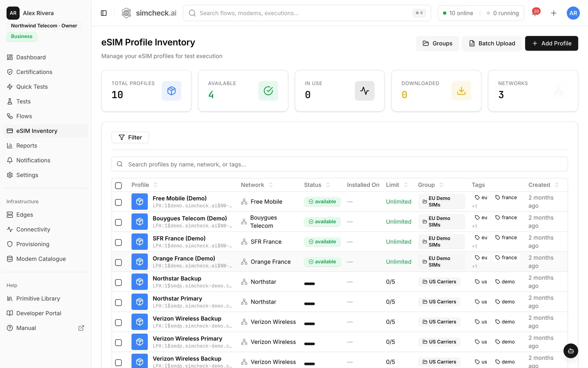This screenshot has height=368, width=588.
Task: Open the floating assistant bot icon
Action: click(571, 351)
